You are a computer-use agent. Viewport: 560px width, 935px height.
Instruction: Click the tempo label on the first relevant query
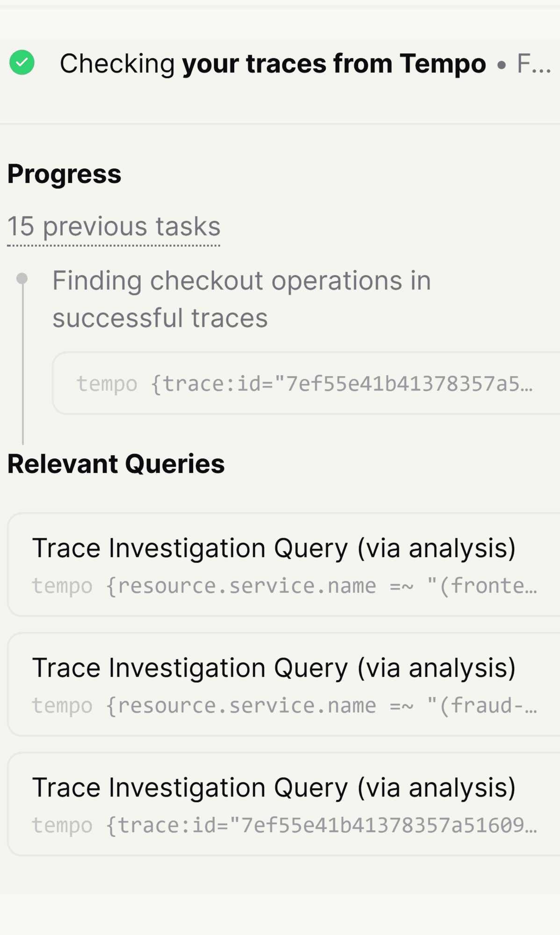click(61, 586)
